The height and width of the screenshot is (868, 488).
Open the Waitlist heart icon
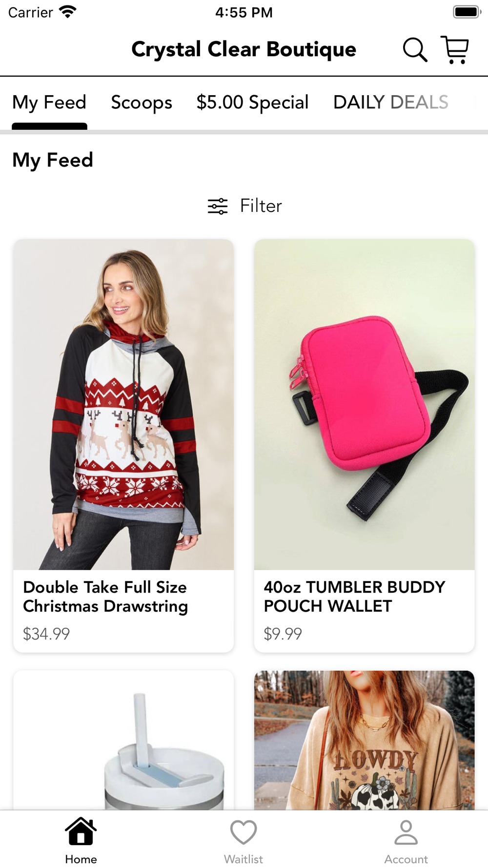[244, 832]
